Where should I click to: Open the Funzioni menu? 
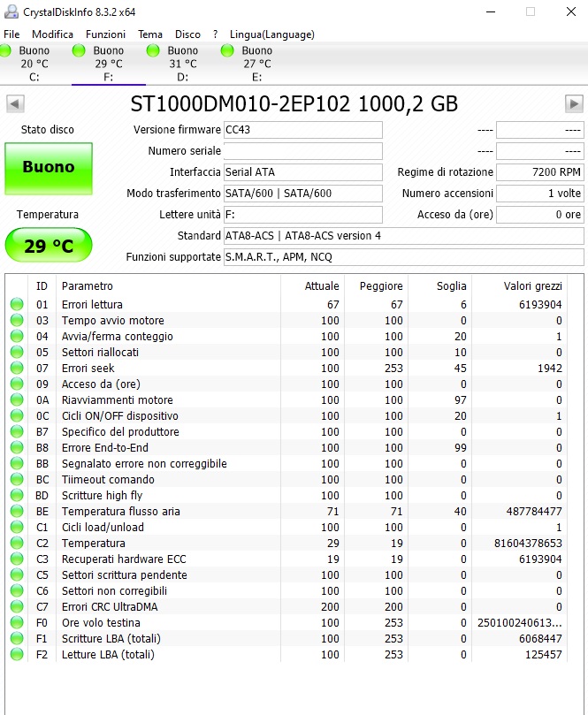[x=105, y=34]
